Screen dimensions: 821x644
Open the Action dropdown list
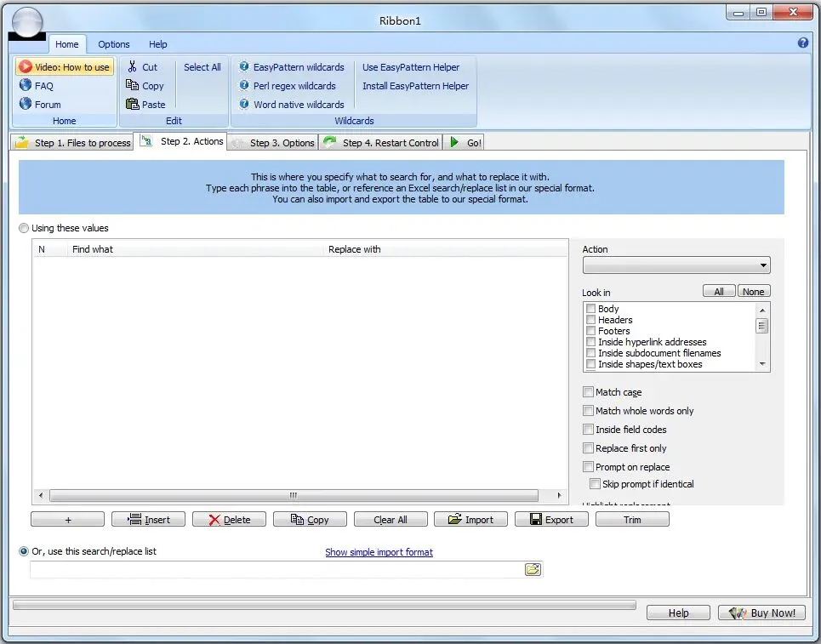[676, 265]
